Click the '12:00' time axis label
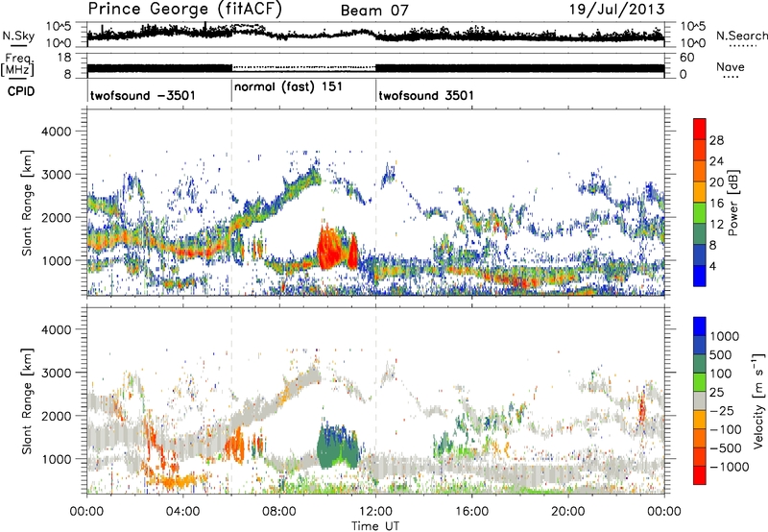The image size is (768, 532). coord(375,511)
